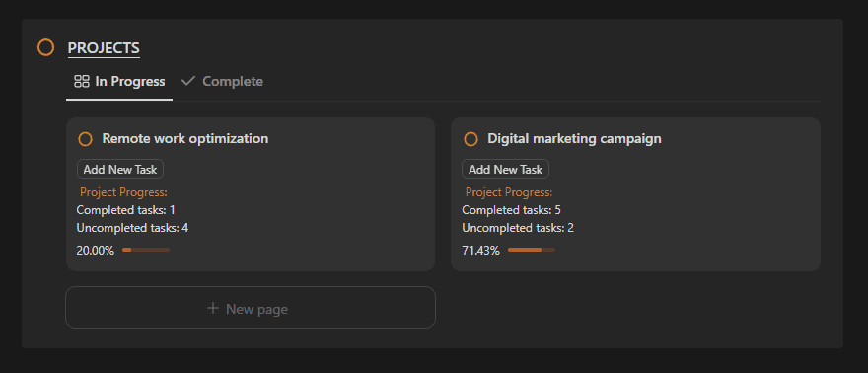Switch to the Complete tab
Image resolution: width=868 pixels, height=373 pixels.
coord(222,82)
